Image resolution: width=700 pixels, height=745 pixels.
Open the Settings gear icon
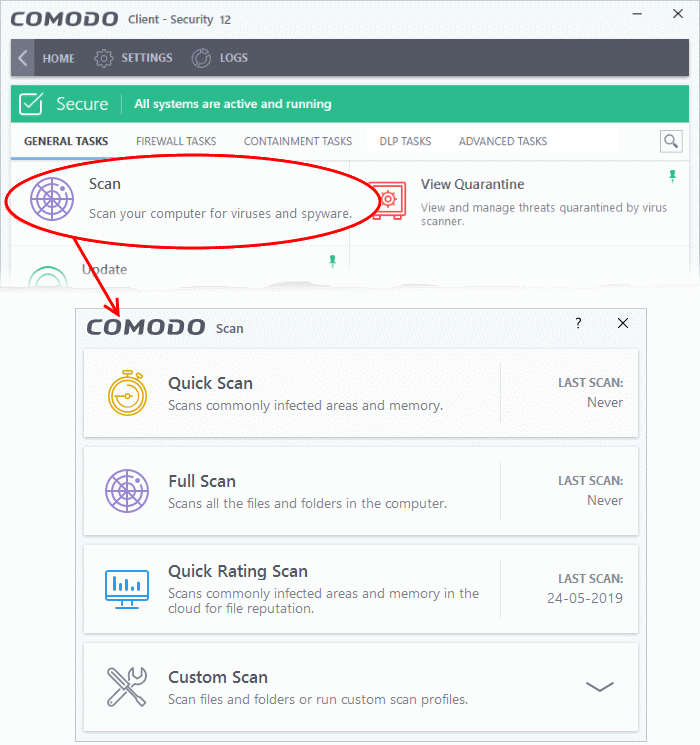click(104, 58)
